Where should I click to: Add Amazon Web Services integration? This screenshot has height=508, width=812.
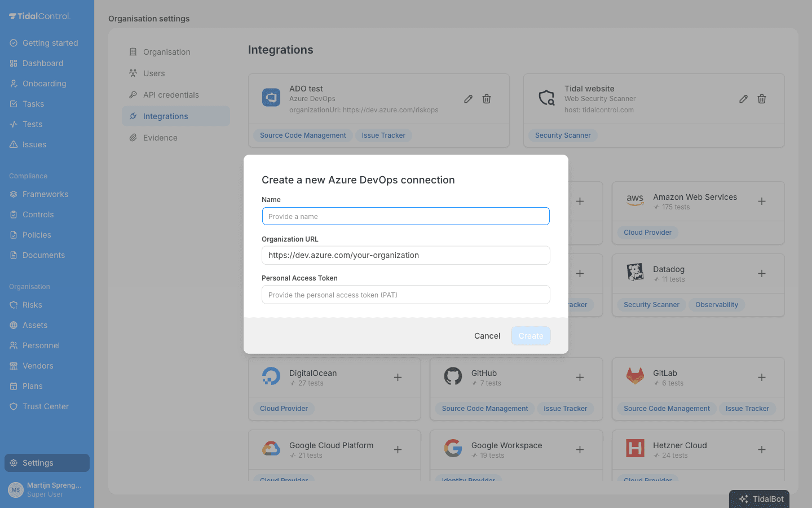(762, 202)
